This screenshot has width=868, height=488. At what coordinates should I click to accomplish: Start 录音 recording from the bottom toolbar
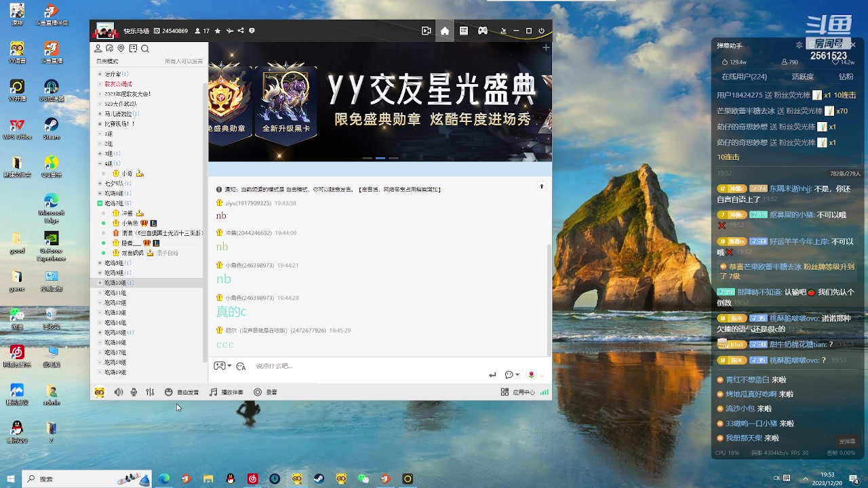264,392
